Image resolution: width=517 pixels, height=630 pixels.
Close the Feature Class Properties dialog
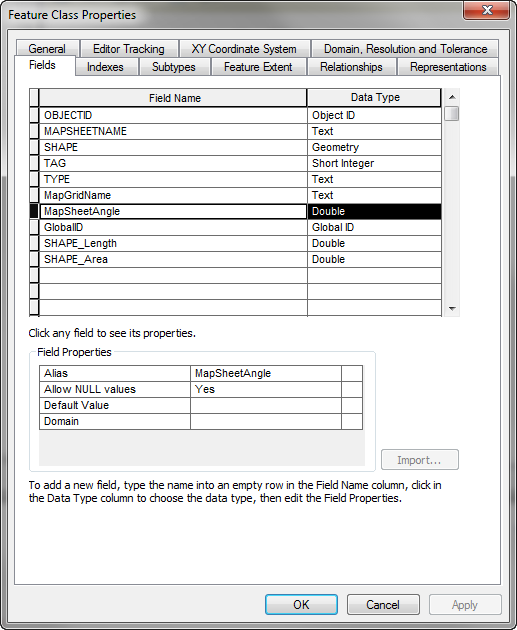(x=486, y=10)
